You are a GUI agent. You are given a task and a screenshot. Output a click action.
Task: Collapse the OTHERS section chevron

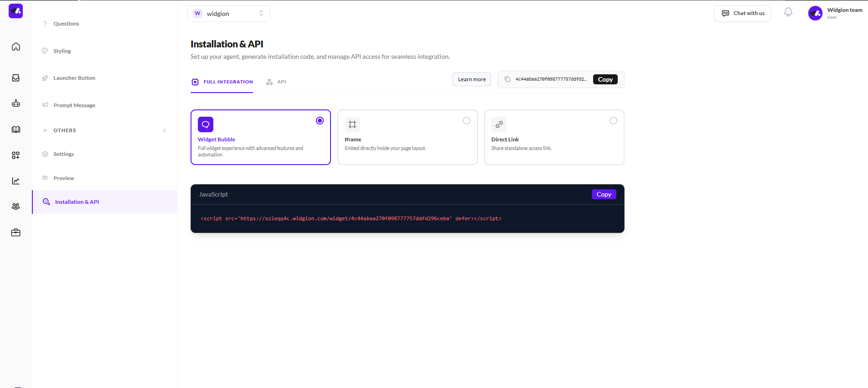point(165,130)
